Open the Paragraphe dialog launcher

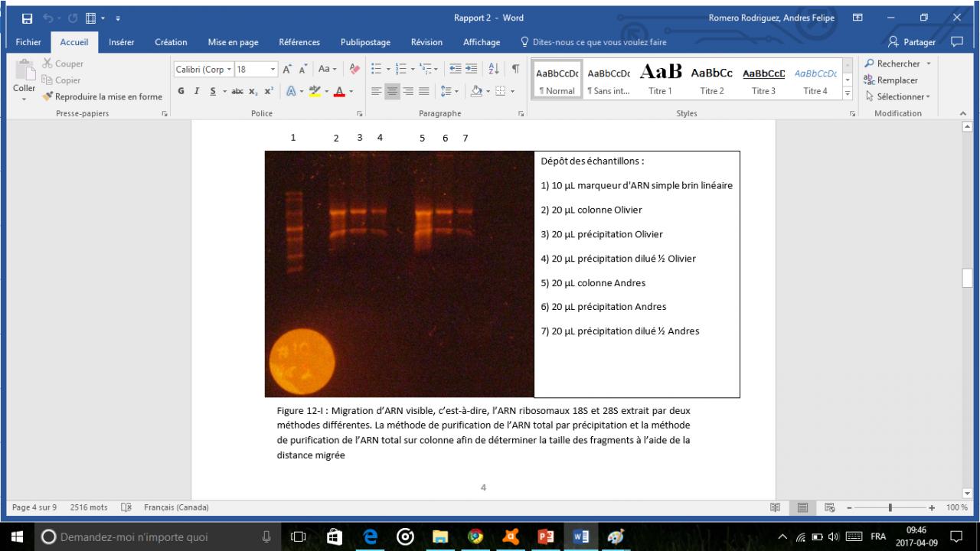tap(521, 114)
